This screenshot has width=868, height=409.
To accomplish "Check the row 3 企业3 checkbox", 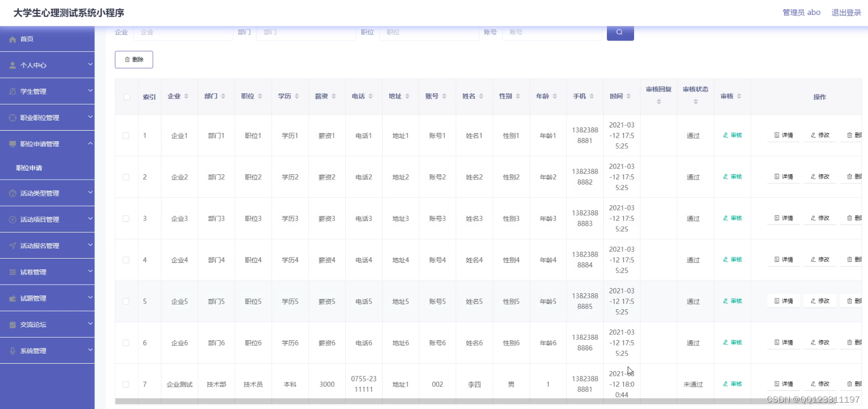I will [x=126, y=219].
